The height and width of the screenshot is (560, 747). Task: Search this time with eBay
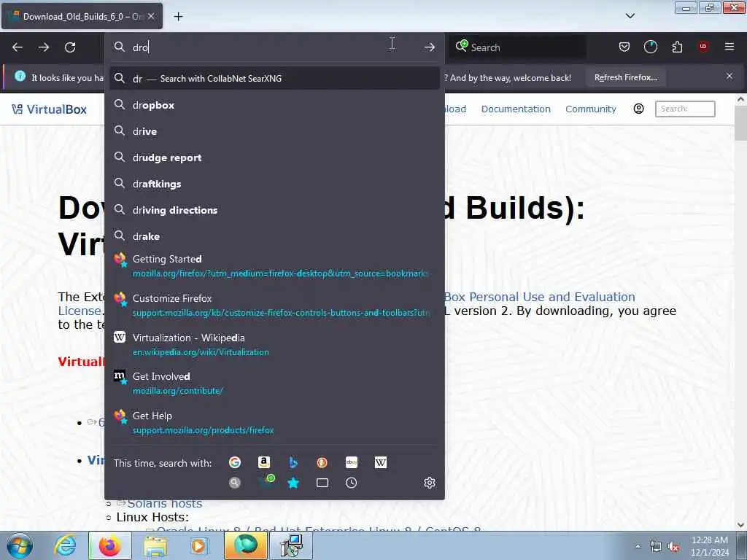click(x=352, y=462)
